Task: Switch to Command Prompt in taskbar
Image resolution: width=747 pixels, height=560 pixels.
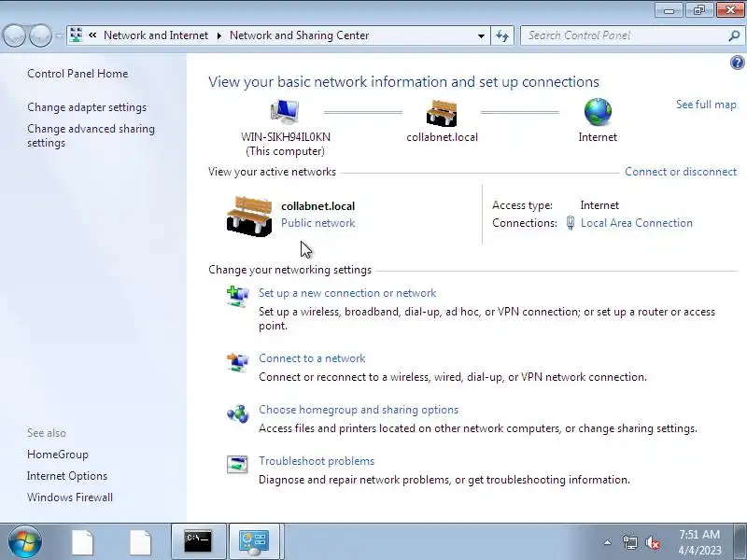Action: point(198,541)
